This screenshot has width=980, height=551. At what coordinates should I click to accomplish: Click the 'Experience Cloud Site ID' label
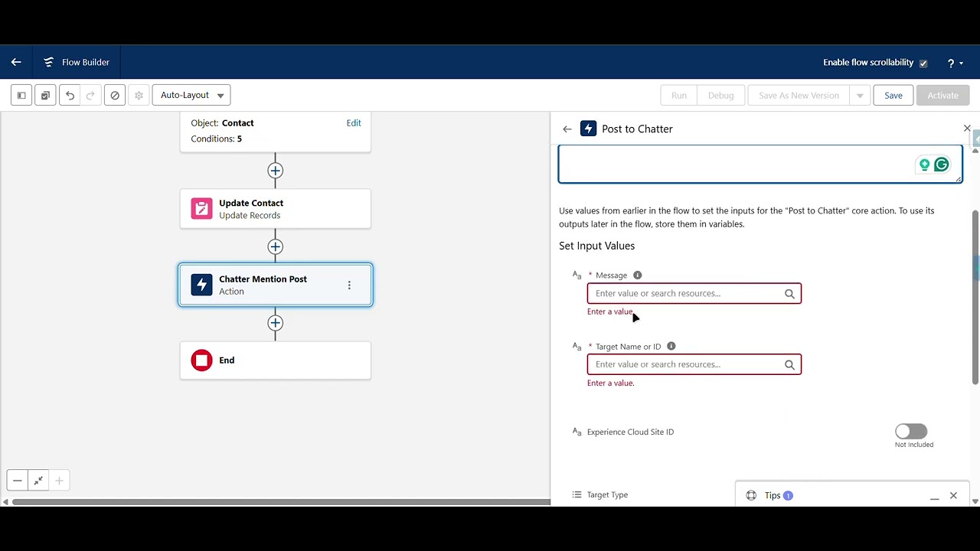[x=630, y=432]
